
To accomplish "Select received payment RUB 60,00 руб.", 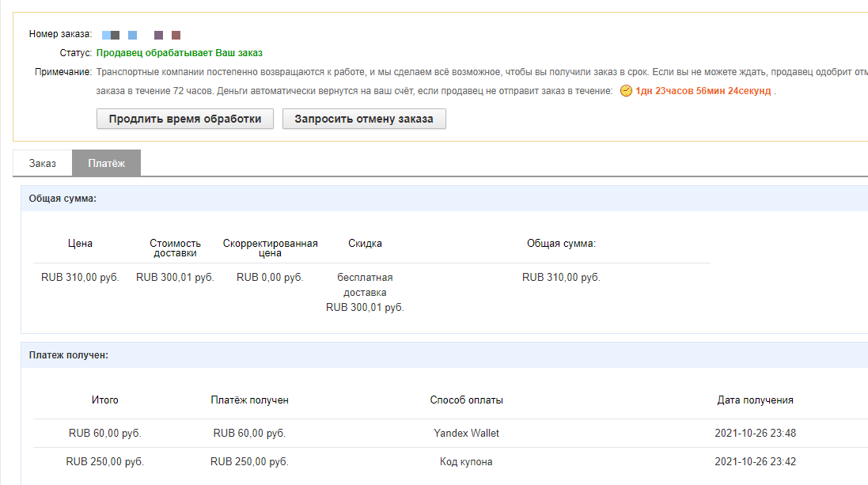I will click(x=250, y=433).
